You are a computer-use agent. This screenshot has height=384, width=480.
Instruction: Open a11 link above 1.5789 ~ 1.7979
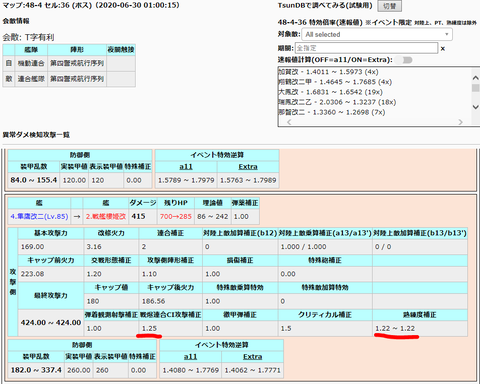coord(186,167)
